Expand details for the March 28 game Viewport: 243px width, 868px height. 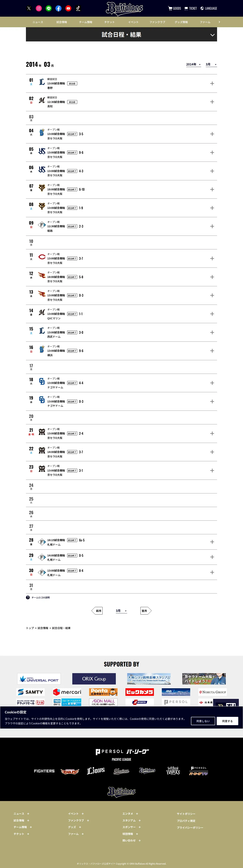coord(212,542)
